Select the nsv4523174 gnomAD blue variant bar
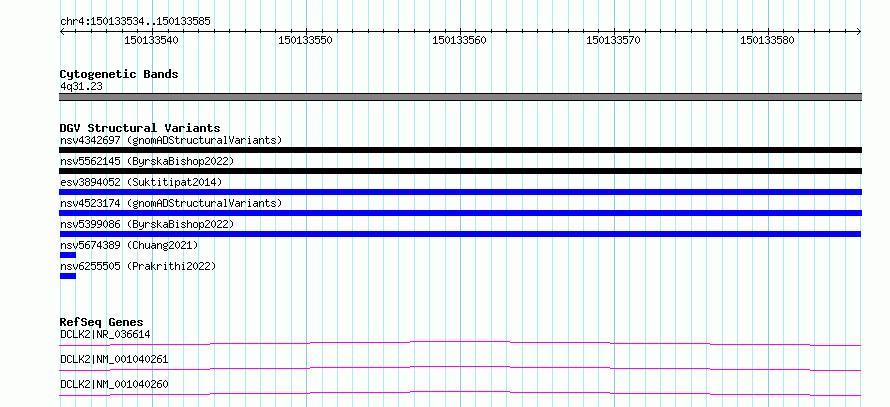Image resolution: width=890 pixels, height=407 pixels. [x=460, y=213]
